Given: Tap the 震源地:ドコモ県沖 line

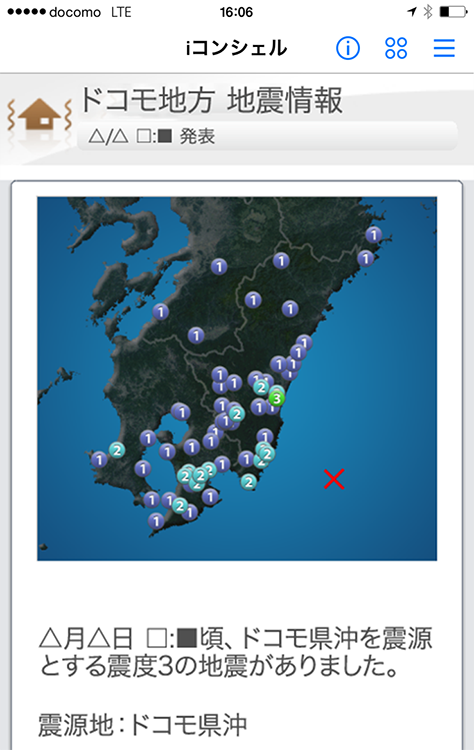Looking at the screenshot, I should [x=143, y=725].
